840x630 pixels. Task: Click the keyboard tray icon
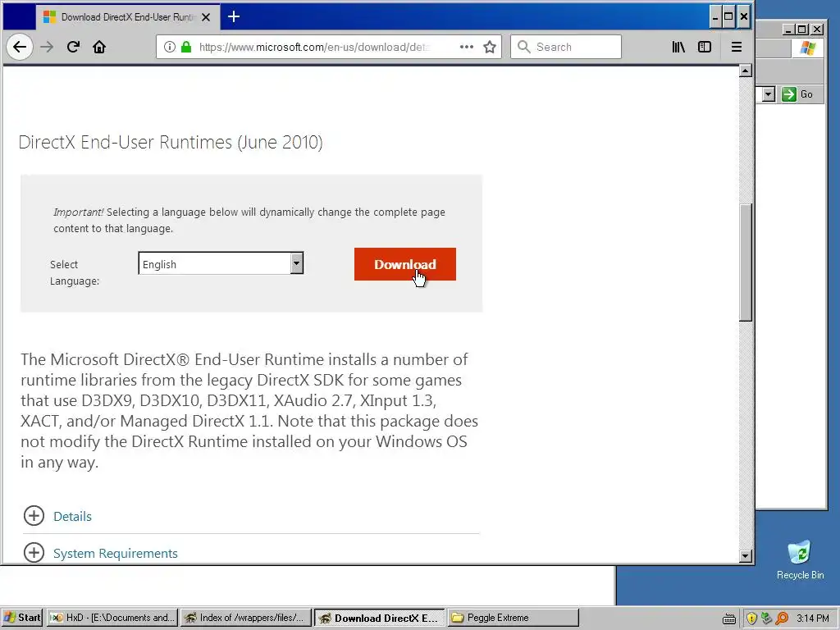[728, 619]
